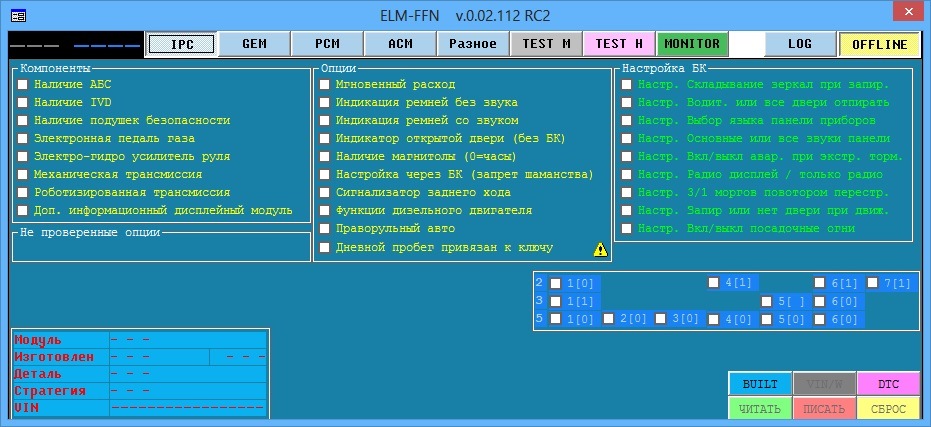Viewport: 931px width, 427px height.
Task: Toggle Индикатор открытой двери checkbox
Action: [324, 138]
